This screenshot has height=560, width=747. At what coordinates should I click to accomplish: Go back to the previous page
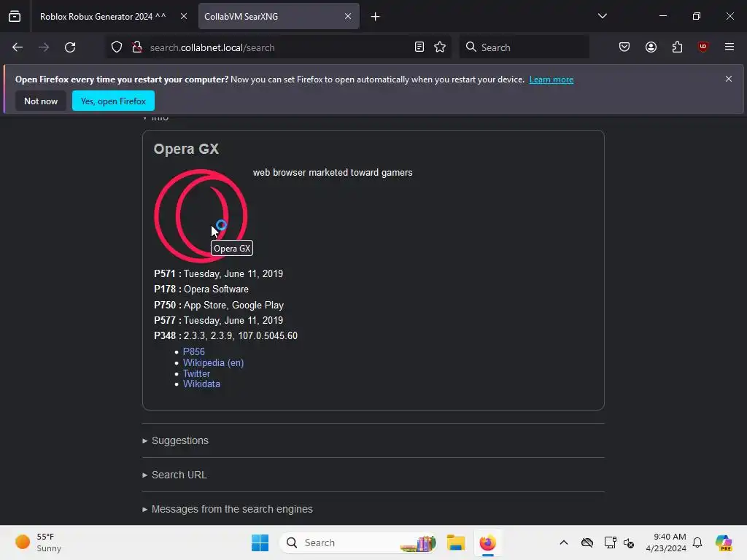(18, 47)
